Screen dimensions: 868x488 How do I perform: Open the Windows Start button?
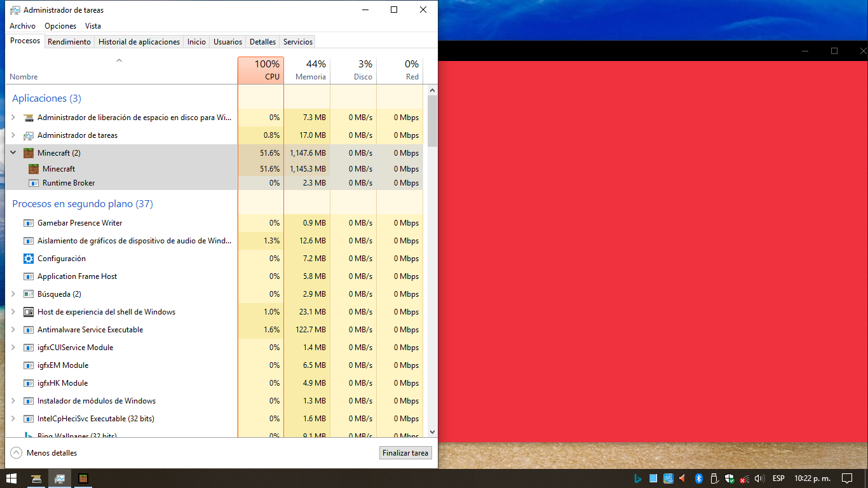pyautogui.click(x=11, y=478)
